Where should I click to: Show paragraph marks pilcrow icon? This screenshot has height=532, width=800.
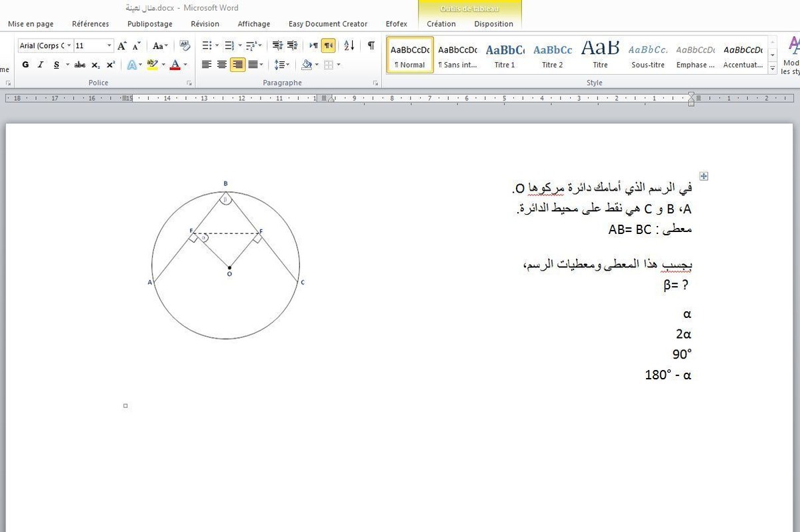tap(371, 45)
